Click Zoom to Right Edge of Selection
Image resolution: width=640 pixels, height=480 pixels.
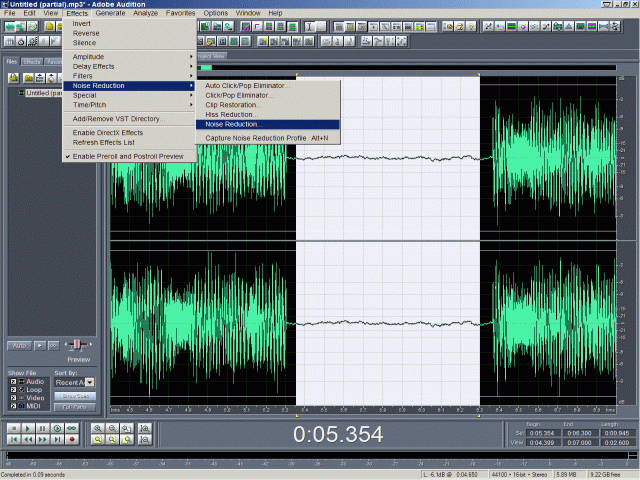[127, 440]
